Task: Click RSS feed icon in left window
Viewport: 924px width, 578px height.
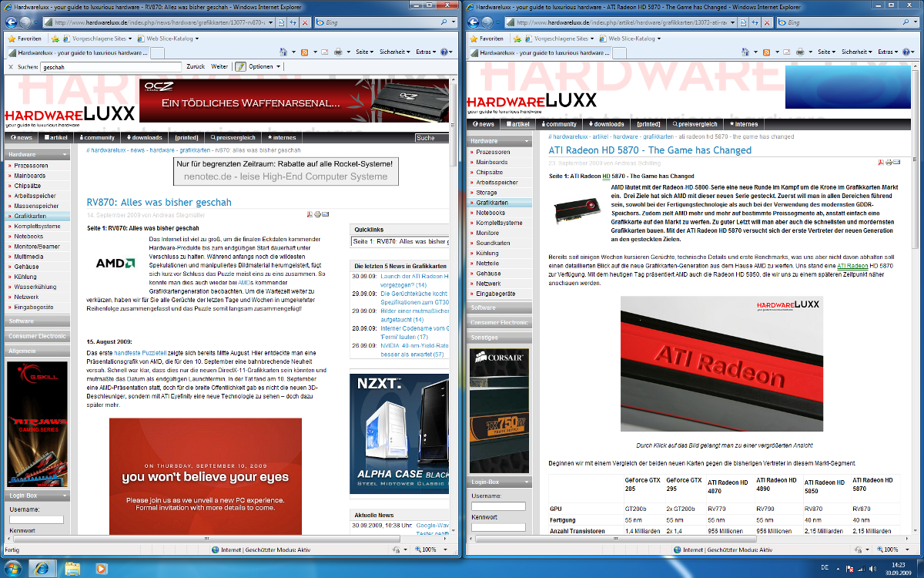Action: pos(304,52)
